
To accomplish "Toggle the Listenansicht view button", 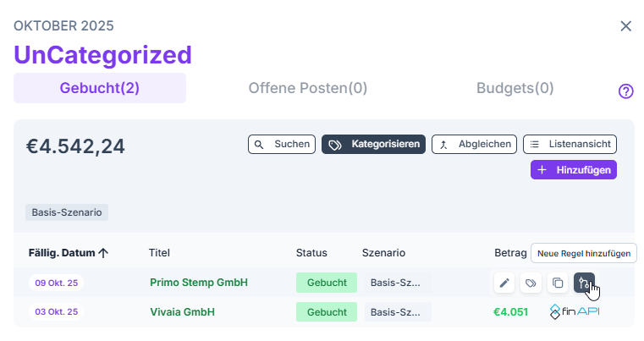I will click(570, 145).
